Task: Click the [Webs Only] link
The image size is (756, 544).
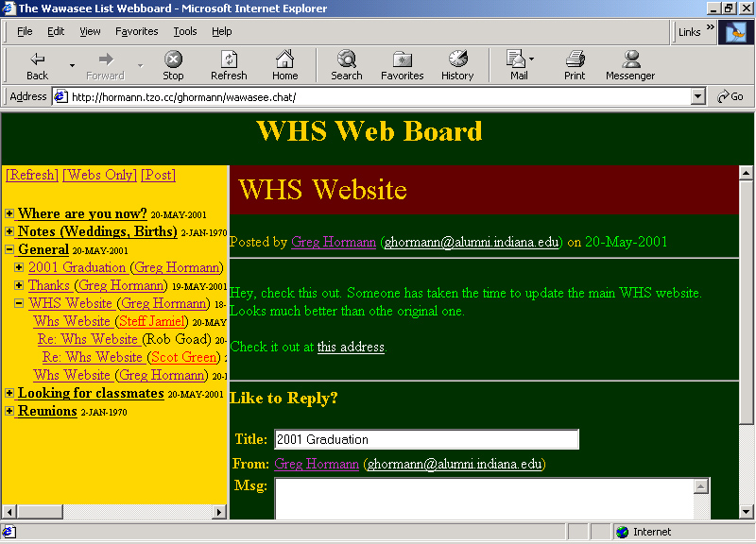Action: [x=99, y=175]
